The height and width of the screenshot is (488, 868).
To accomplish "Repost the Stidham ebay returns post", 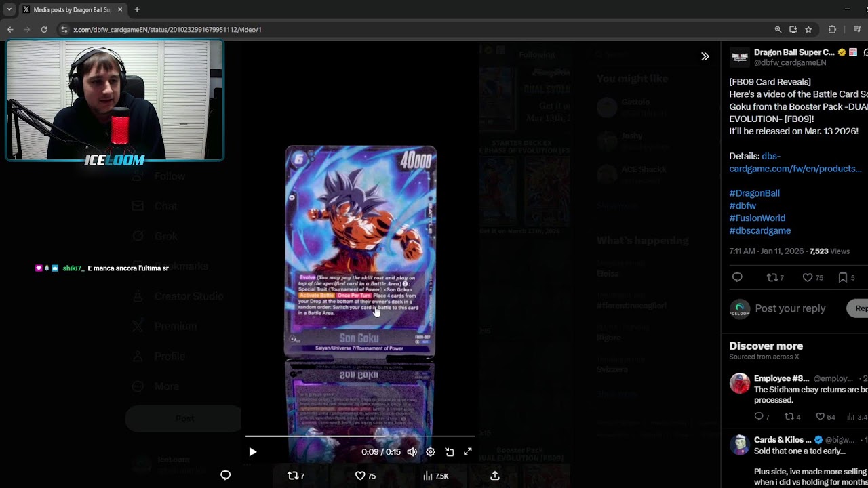I will (792, 417).
